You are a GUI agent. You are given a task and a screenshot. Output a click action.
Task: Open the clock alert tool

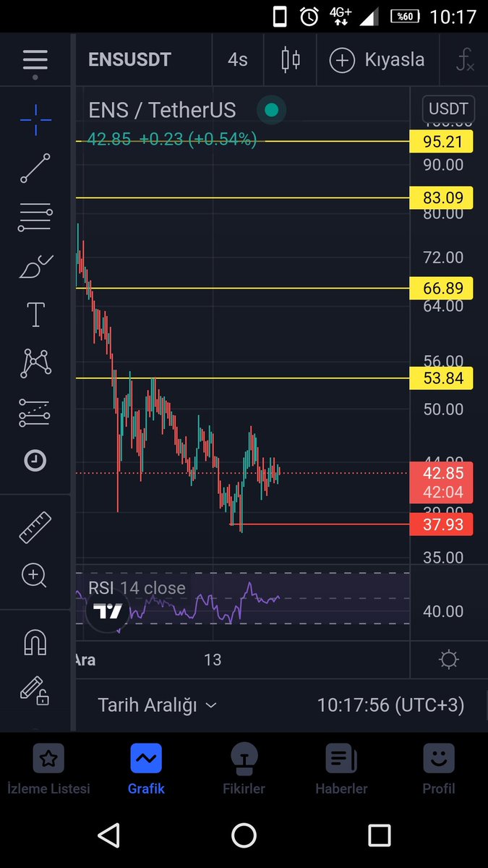click(35, 460)
